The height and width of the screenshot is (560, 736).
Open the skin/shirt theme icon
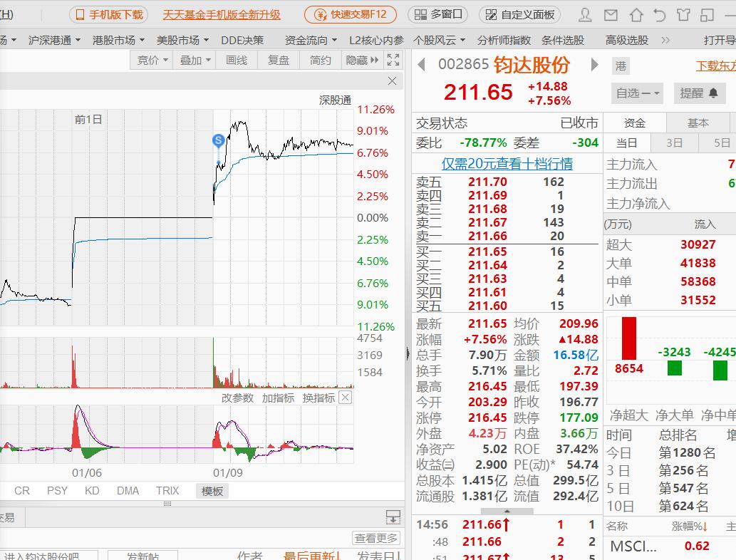click(683, 15)
